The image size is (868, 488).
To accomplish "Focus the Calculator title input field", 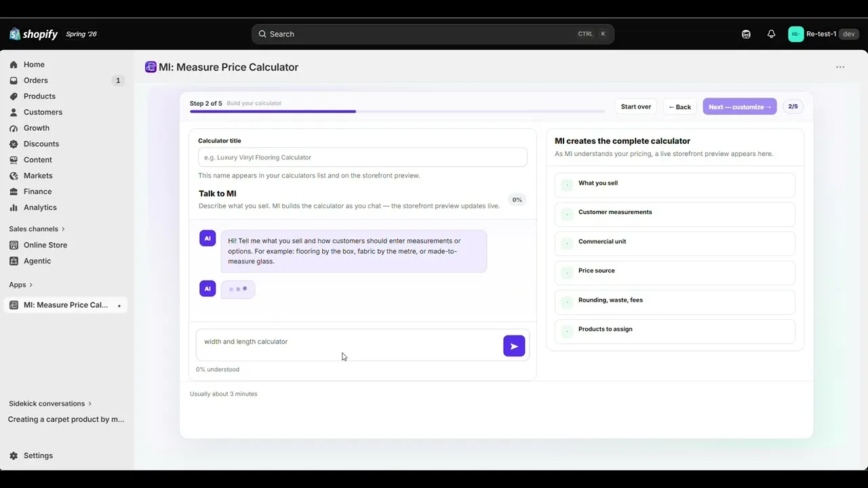I will pos(363,157).
